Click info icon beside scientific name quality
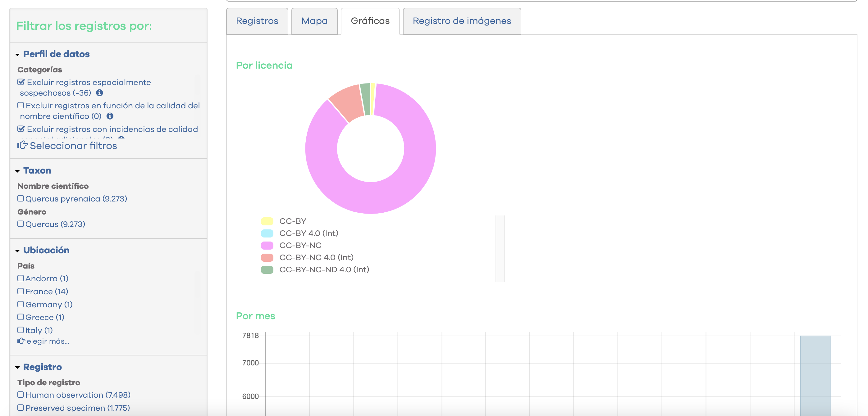Image resolution: width=868 pixels, height=416 pixels. pyautogui.click(x=110, y=116)
